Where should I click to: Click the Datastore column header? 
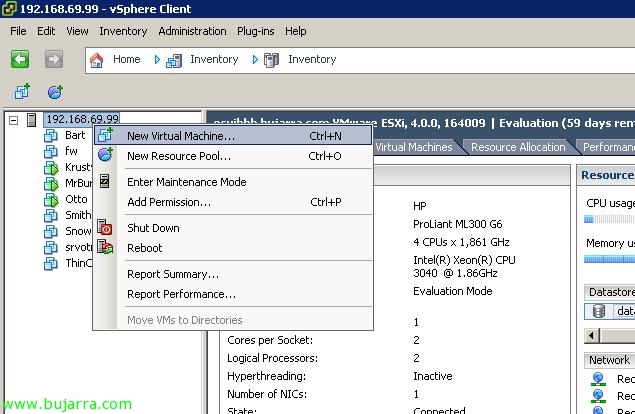coord(609,292)
